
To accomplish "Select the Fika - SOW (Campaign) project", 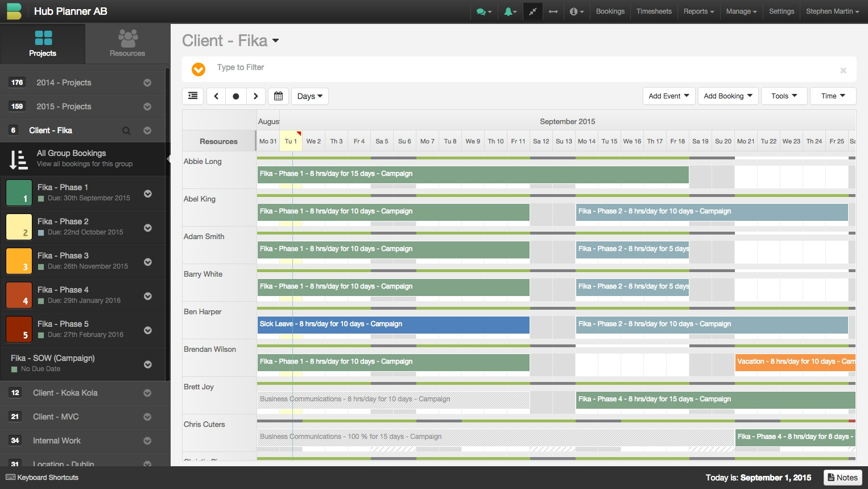I will pyautogui.click(x=53, y=358).
